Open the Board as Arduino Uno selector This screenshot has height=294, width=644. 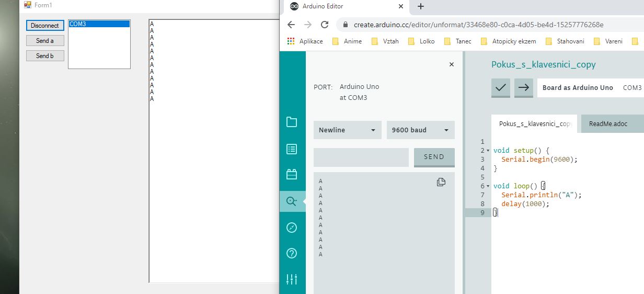pos(578,88)
